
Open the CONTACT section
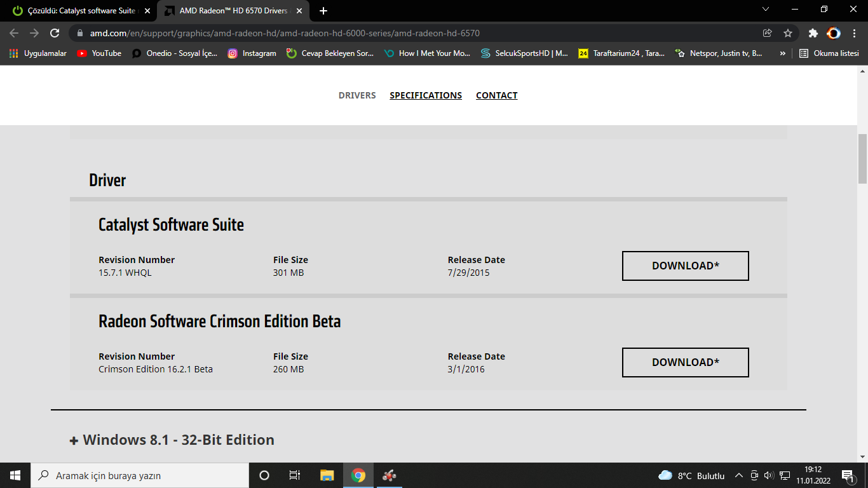(497, 95)
